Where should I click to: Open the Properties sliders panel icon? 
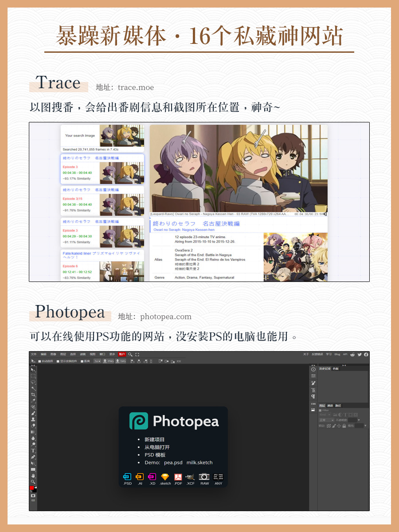[x=313, y=376]
